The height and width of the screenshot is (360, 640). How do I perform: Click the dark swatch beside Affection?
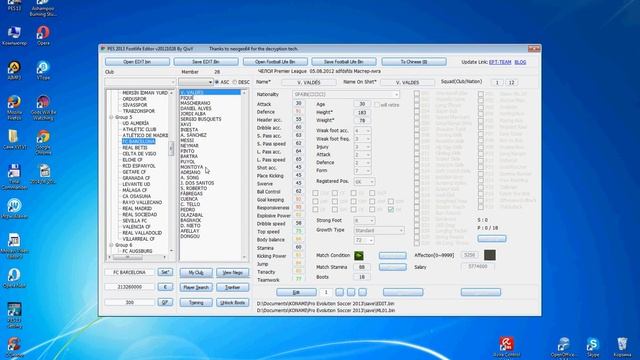pyautogui.click(x=490, y=255)
